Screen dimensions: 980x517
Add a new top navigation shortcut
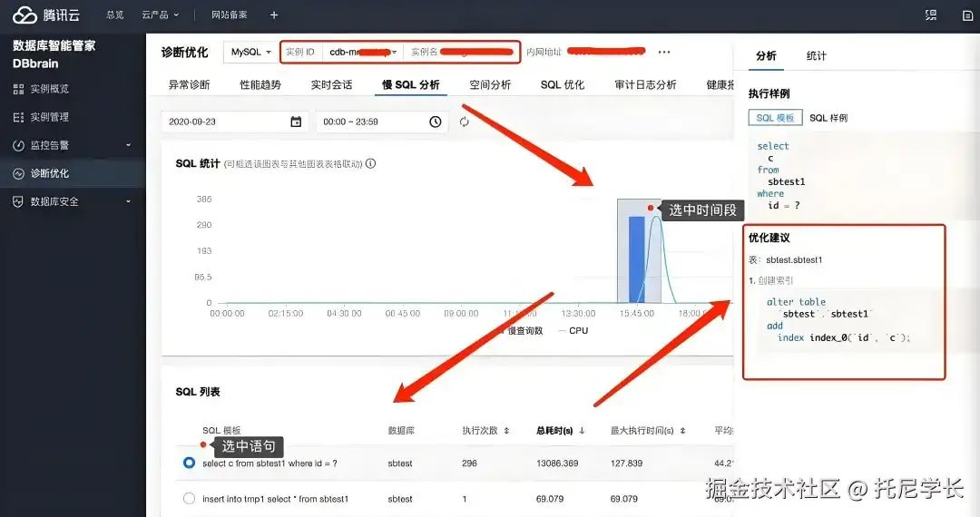(x=274, y=15)
